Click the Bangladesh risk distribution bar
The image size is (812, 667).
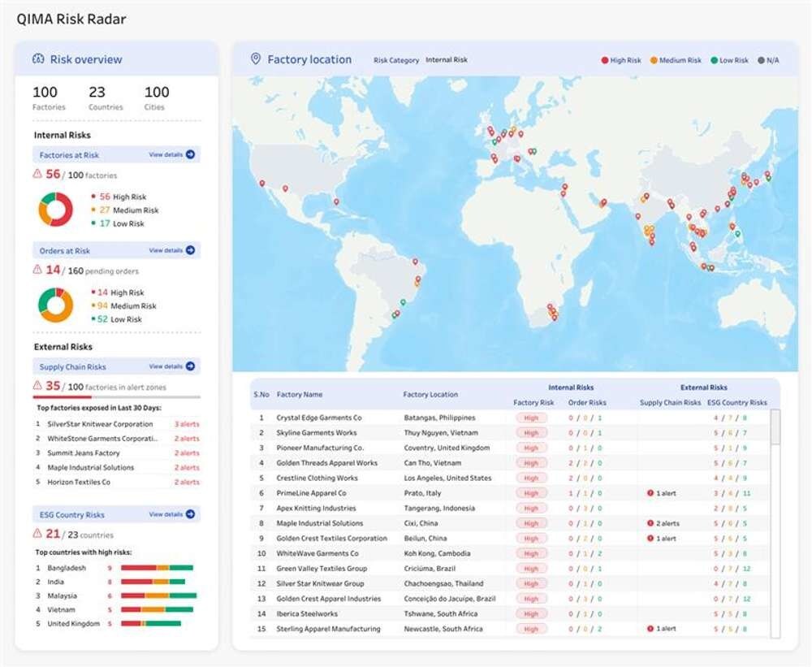click(x=157, y=568)
